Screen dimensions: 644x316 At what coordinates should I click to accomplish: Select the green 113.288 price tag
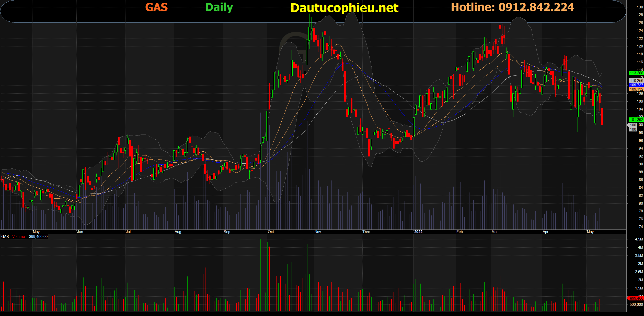636,73
